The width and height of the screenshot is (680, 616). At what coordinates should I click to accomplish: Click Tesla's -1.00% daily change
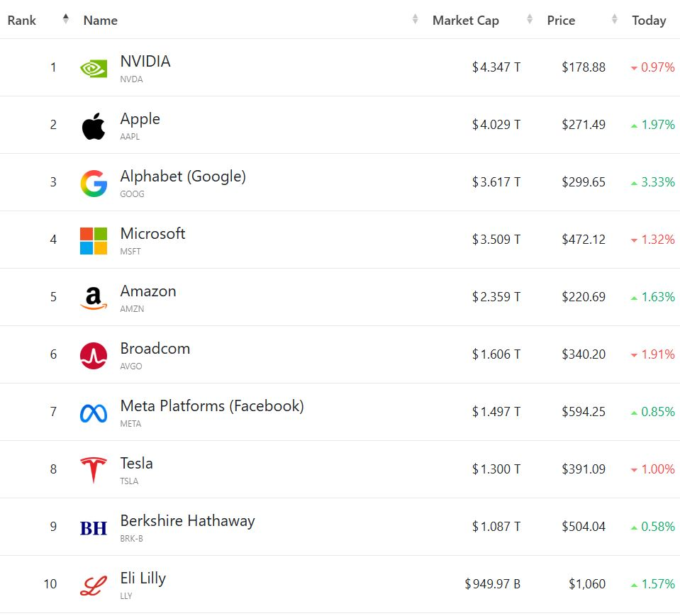tap(652, 469)
